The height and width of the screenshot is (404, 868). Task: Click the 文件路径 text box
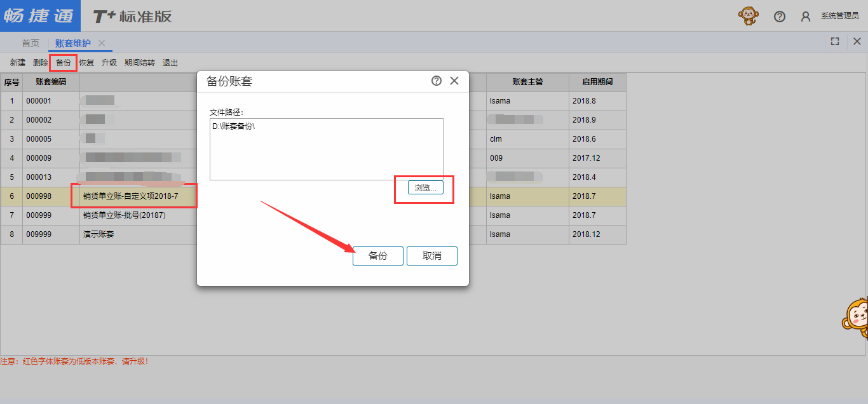326,149
